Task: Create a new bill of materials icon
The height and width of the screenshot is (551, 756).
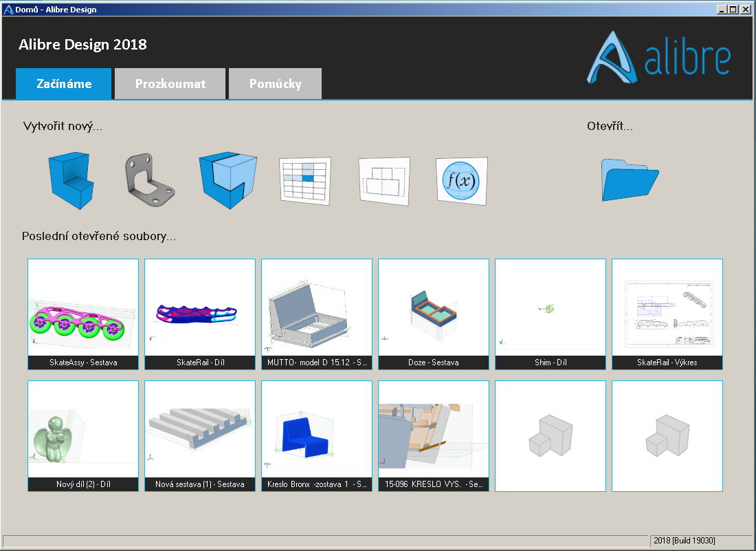Action: tap(305, 181)
